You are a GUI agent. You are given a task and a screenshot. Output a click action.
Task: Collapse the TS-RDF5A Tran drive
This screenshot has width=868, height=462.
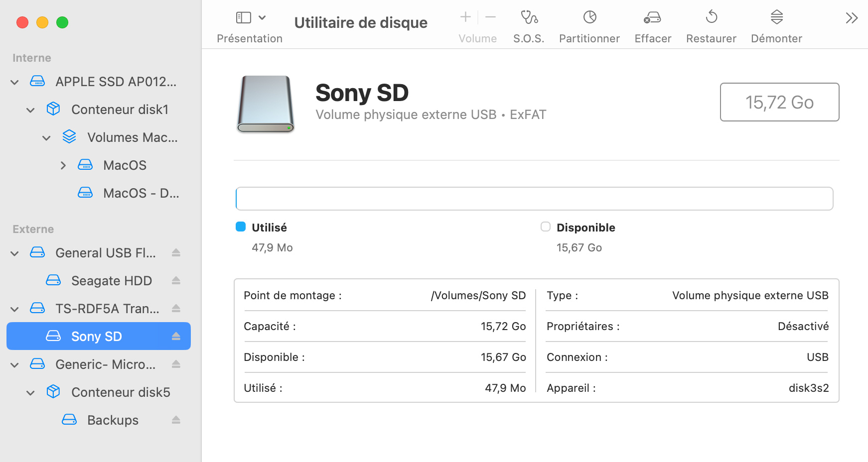pyautogui.click(x=14, y=309)
